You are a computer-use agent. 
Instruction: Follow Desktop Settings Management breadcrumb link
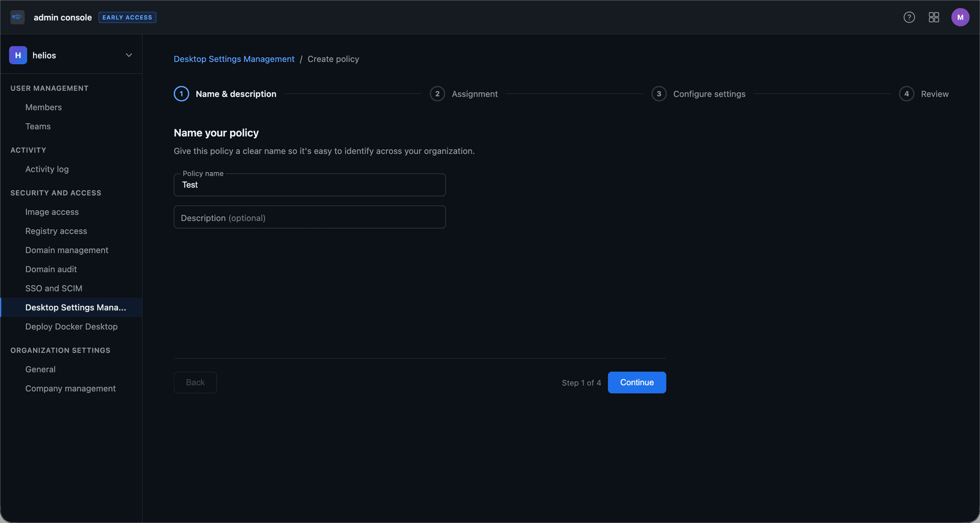234,59
